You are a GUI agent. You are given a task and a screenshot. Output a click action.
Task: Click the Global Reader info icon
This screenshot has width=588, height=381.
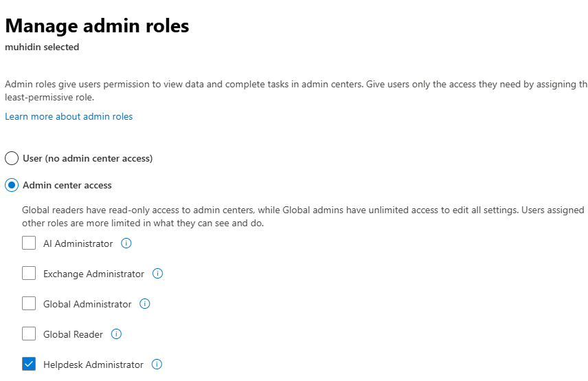tap(116, 334)
